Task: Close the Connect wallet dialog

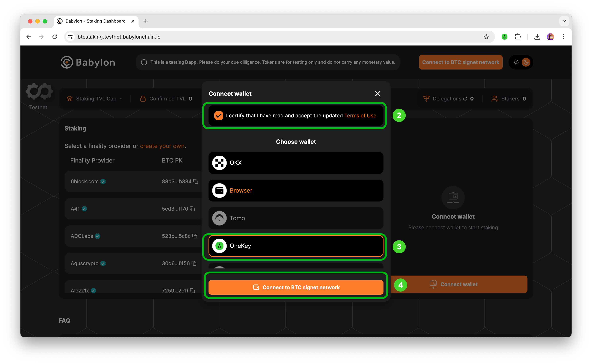Action: click(x=377, y=94)
